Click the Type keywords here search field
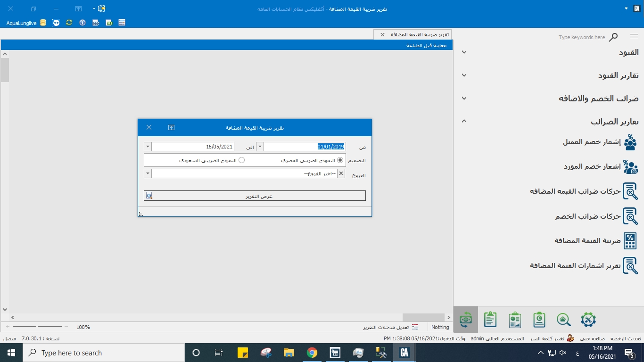Image resolution: width=644 pixels, height=362 pixels. click(581, 37)
